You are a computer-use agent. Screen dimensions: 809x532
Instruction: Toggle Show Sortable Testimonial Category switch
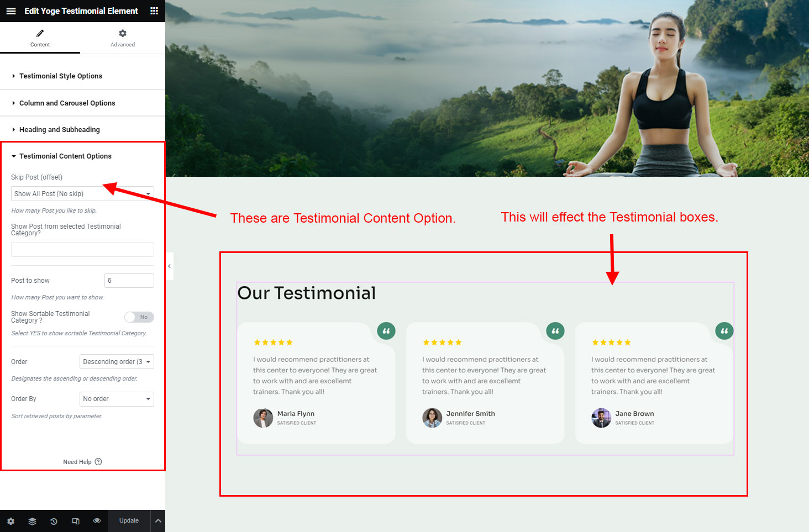point(139,317)
